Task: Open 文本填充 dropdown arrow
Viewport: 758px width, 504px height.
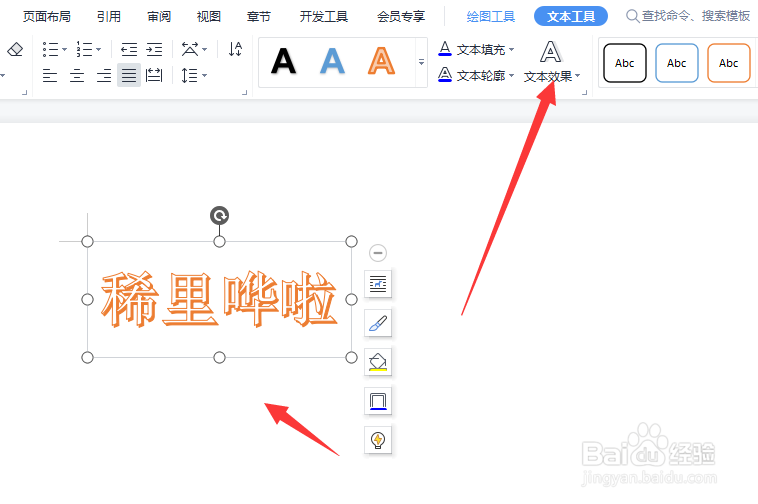Action: coord(511,49)
